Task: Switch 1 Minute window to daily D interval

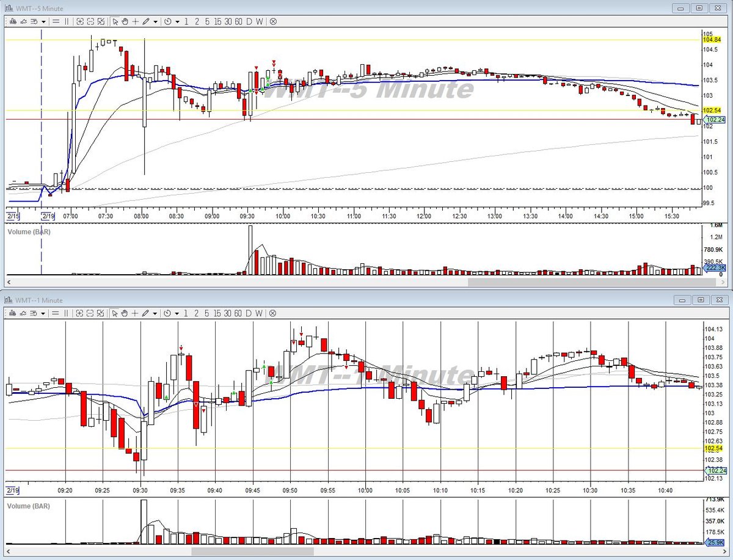Action: point(249,313)
